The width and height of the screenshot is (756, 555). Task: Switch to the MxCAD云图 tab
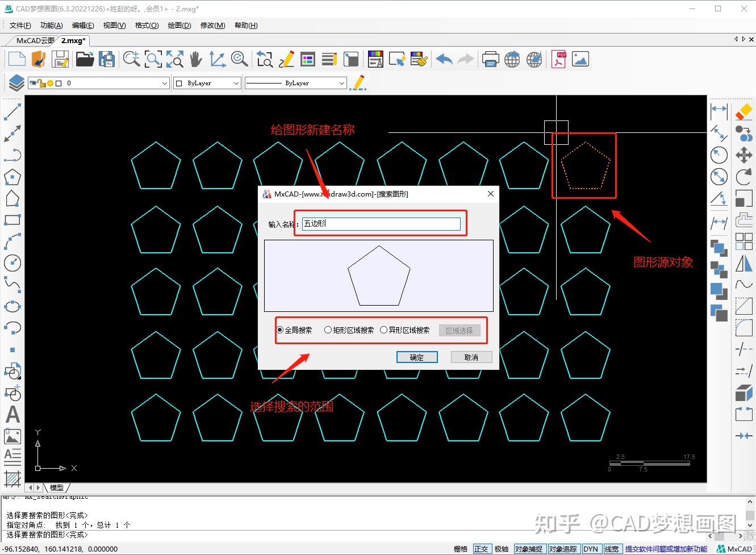pyautogui.click(x=35, y=40)
